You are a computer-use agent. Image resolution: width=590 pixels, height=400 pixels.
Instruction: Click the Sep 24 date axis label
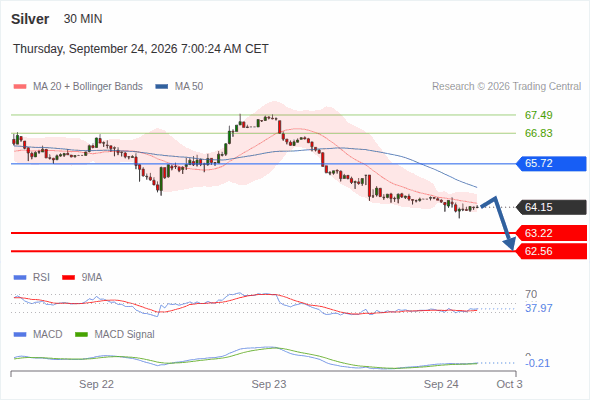441,385
